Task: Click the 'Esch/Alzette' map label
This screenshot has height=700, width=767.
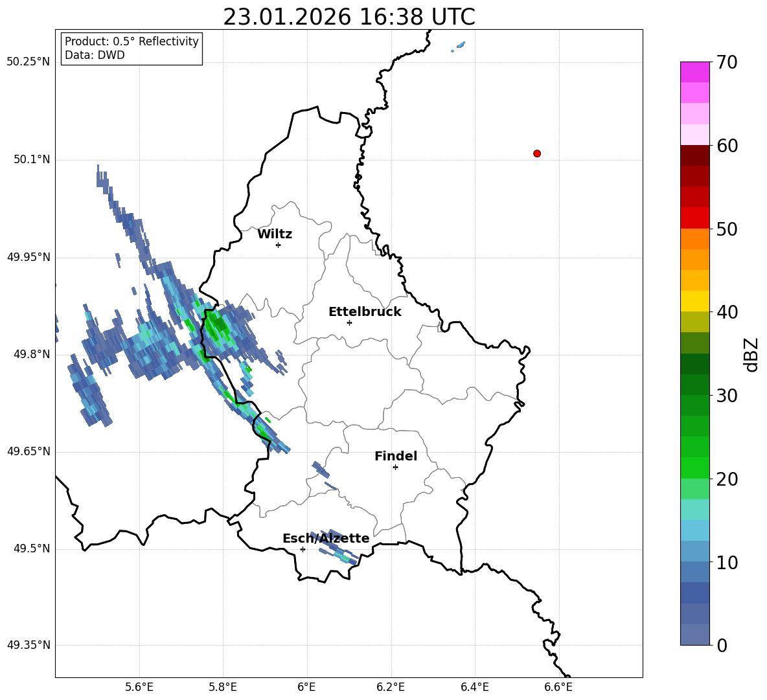Action: tap(326, 538)
